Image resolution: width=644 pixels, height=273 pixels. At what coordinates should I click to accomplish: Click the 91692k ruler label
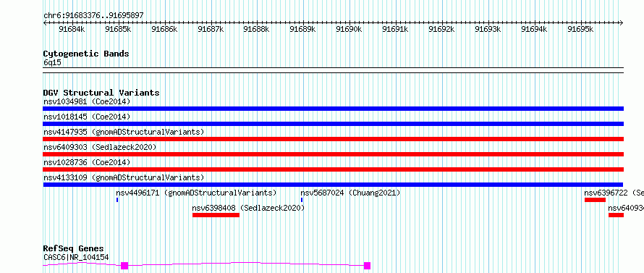pos(441,29)
